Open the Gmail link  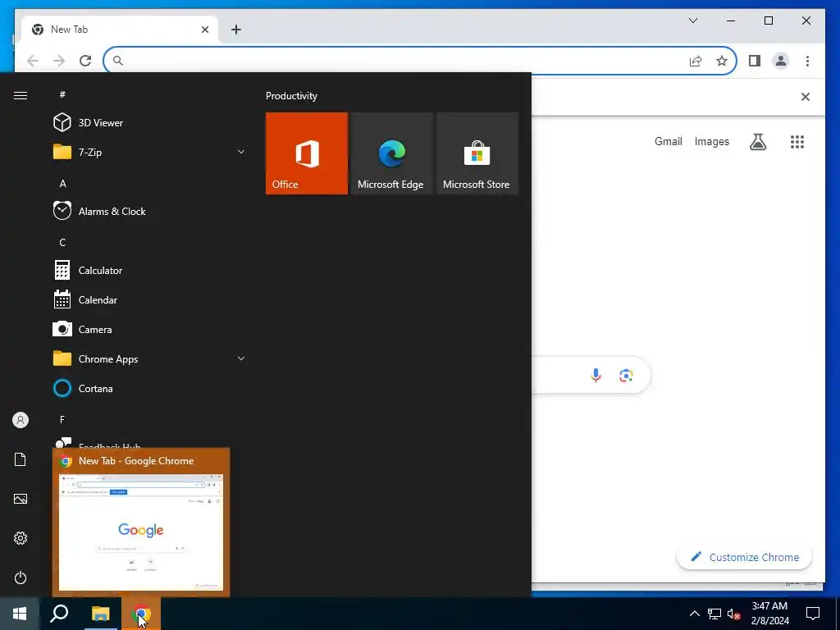(668, 141)
